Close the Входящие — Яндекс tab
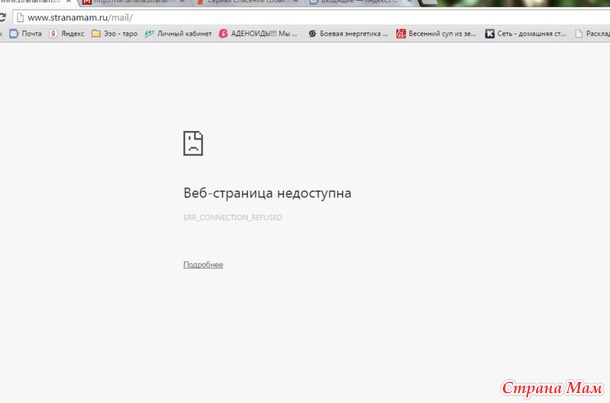This screenshot has height=403, width=610. coord(409,2)
